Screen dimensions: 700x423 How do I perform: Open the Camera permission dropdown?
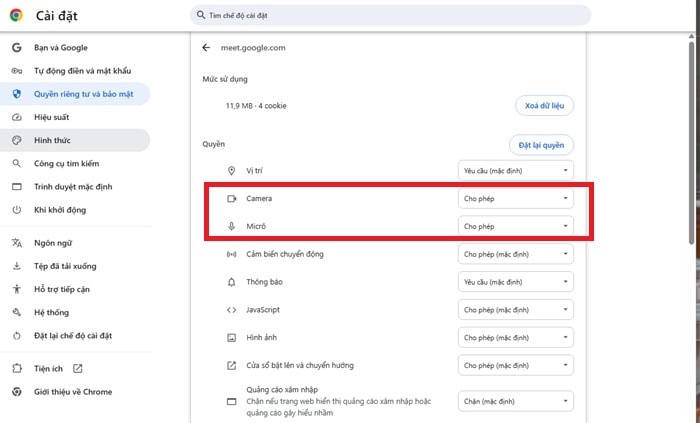point(516,199)
